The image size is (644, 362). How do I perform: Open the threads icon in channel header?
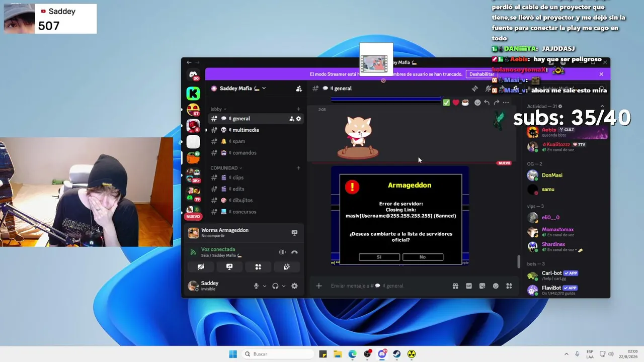pyautogui.click(x=474, y=88)
